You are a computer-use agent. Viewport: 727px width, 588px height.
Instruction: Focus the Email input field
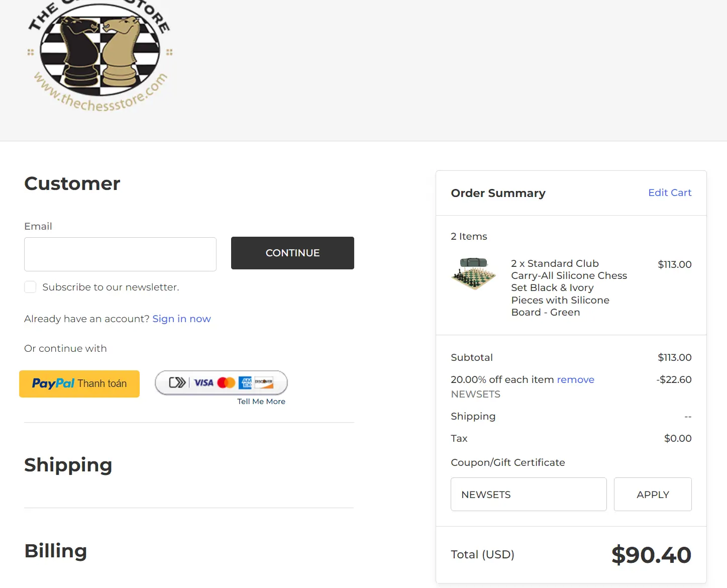point(120,254)
